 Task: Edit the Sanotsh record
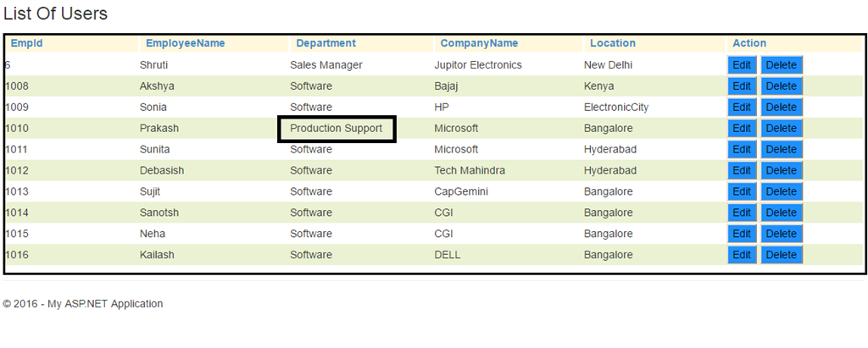tap(742, 213)
